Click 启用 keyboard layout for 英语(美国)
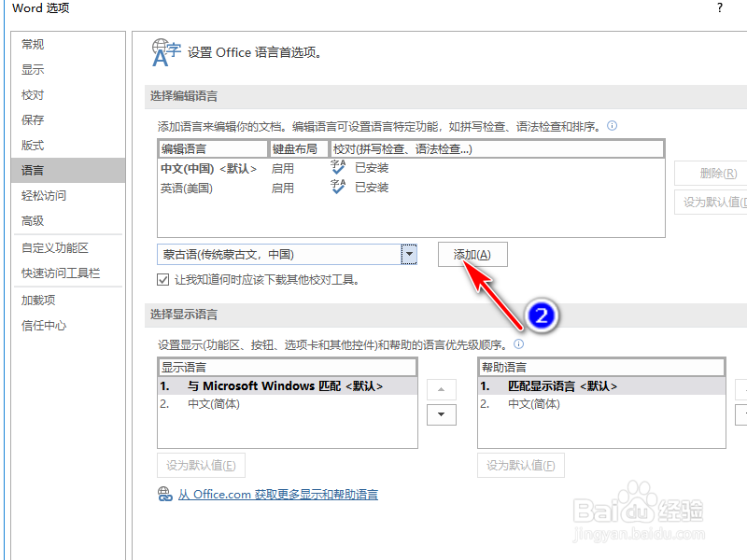 click(x=283, y=189)
